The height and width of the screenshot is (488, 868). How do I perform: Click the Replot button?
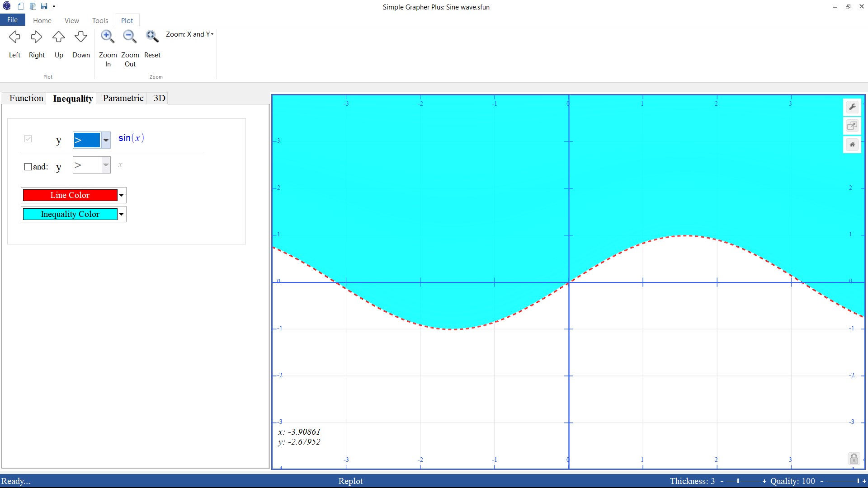coord(350,481)
